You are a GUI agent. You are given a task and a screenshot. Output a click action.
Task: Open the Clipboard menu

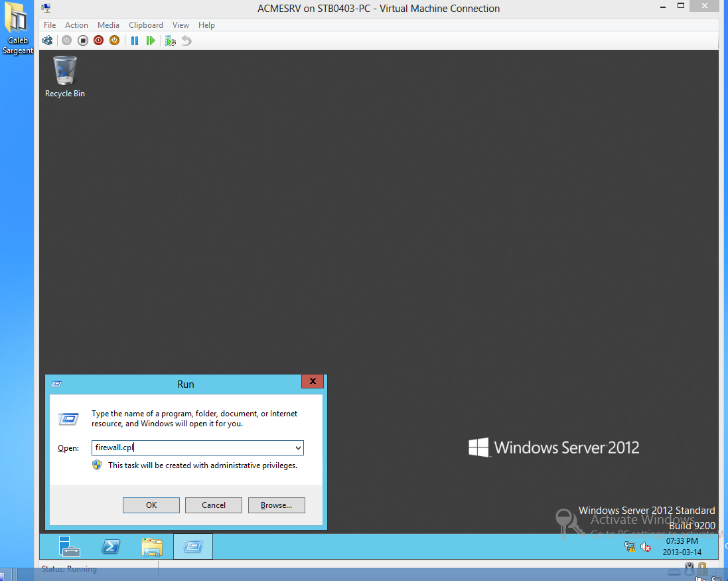tap(146, 25)
